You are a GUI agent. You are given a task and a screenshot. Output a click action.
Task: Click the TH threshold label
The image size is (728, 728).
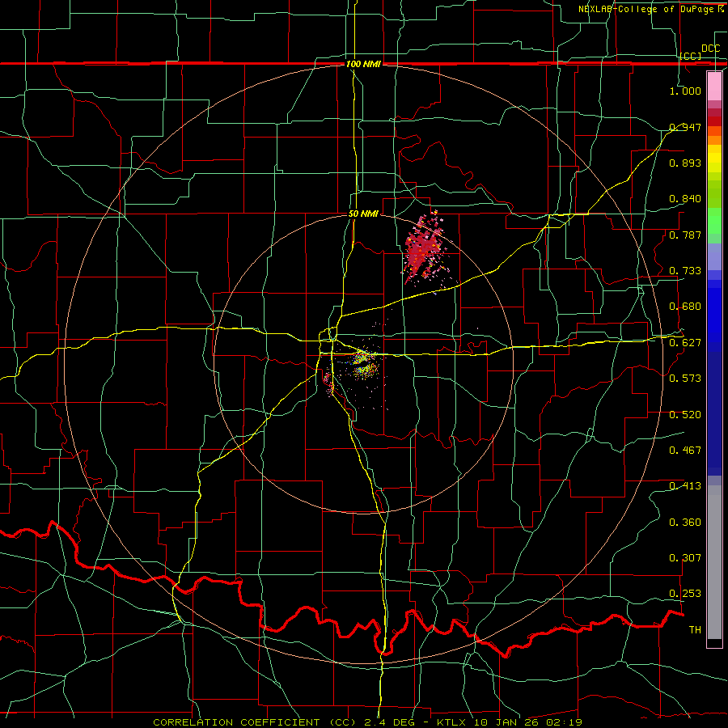(695, 630)
